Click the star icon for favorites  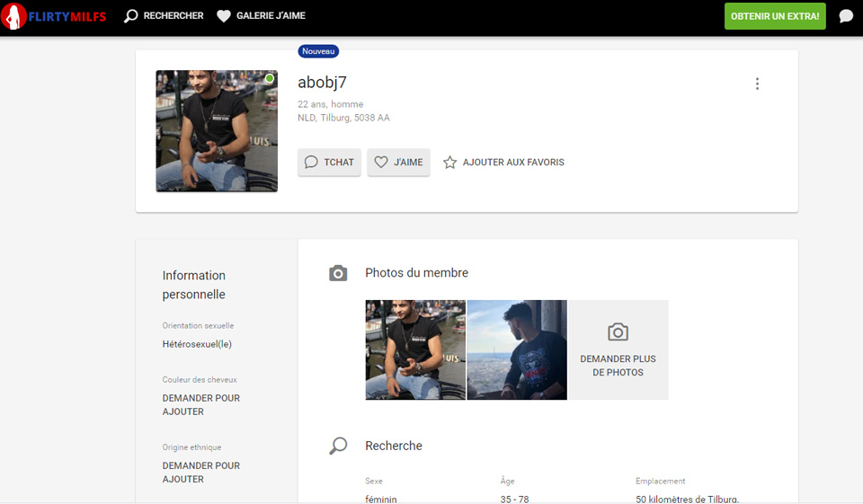(x=450, y=163)
